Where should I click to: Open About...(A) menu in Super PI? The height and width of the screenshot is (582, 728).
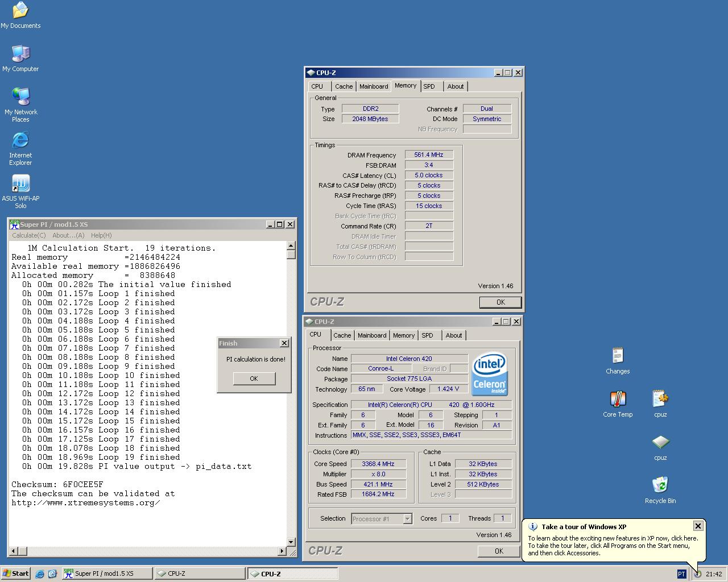click(x=68, y=235)
